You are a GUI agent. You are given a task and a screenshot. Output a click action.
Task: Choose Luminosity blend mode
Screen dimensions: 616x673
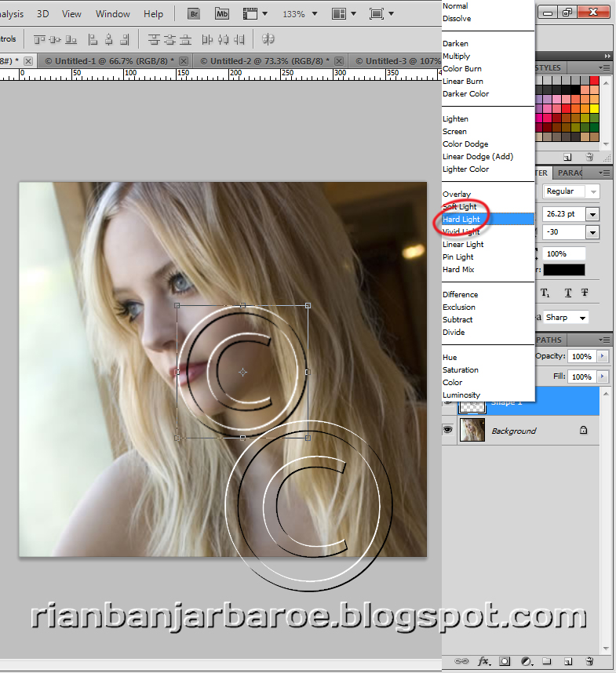pyautogui.click(x=488, y=395)
